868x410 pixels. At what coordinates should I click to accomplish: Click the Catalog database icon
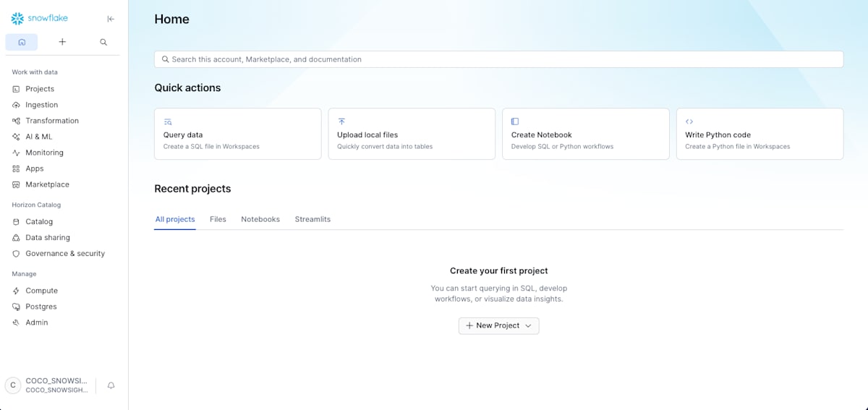(17, 222)
